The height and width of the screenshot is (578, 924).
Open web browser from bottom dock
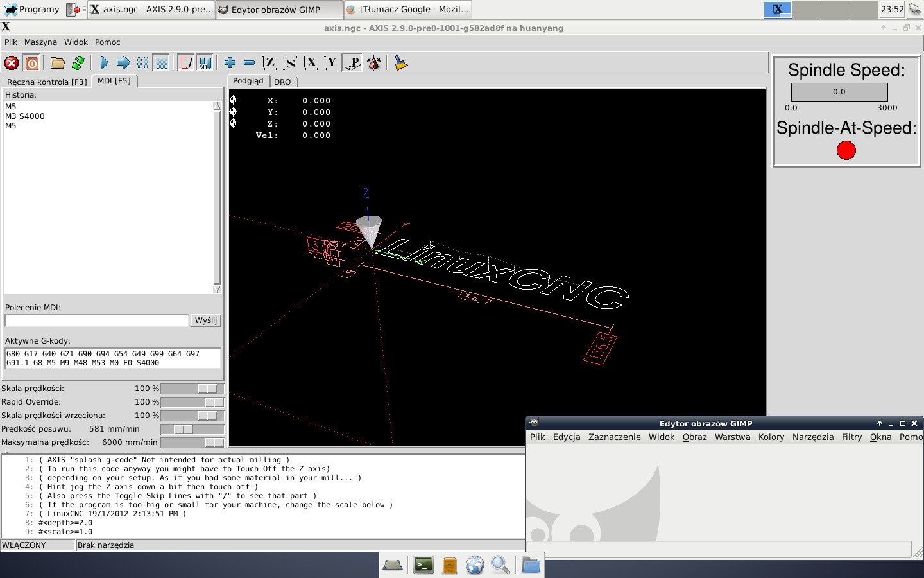[x=475, y=565]
